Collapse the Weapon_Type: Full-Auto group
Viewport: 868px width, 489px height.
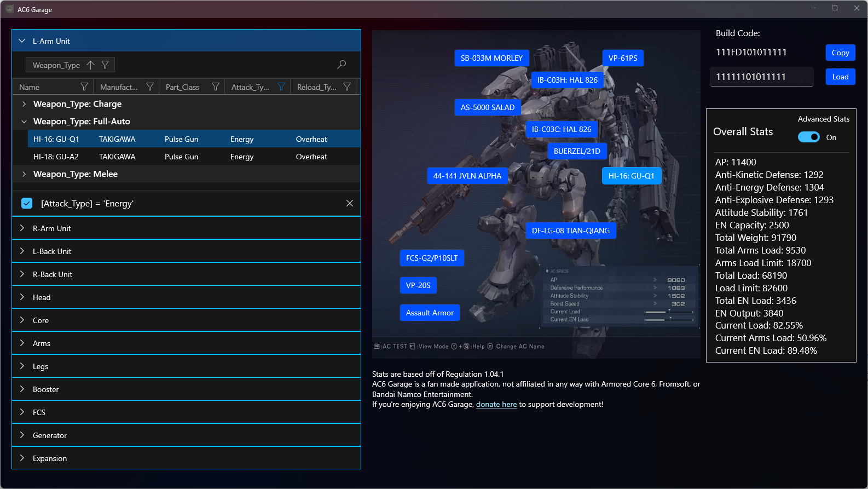tap(24, 122)
